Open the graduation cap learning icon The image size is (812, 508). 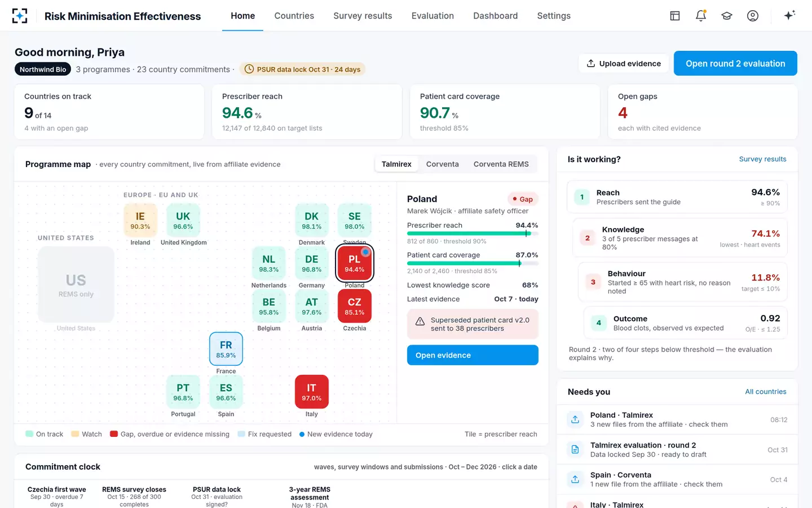coord(727,16)
